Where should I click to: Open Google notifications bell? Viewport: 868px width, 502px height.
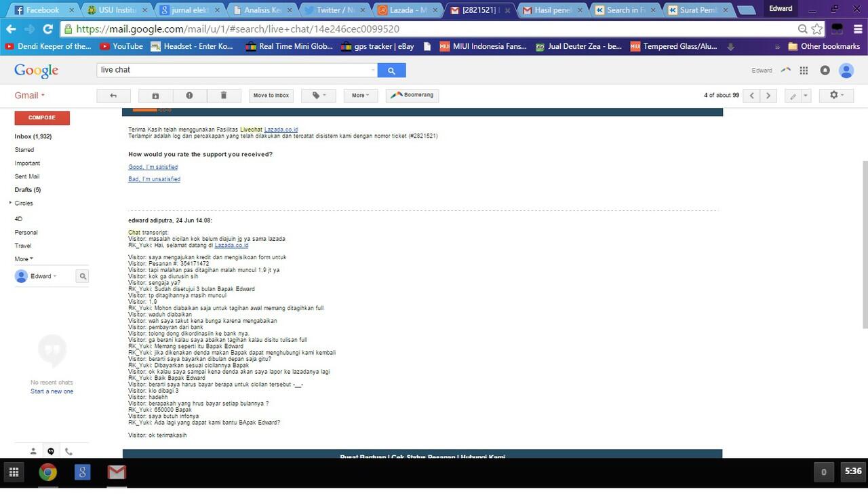825,71
